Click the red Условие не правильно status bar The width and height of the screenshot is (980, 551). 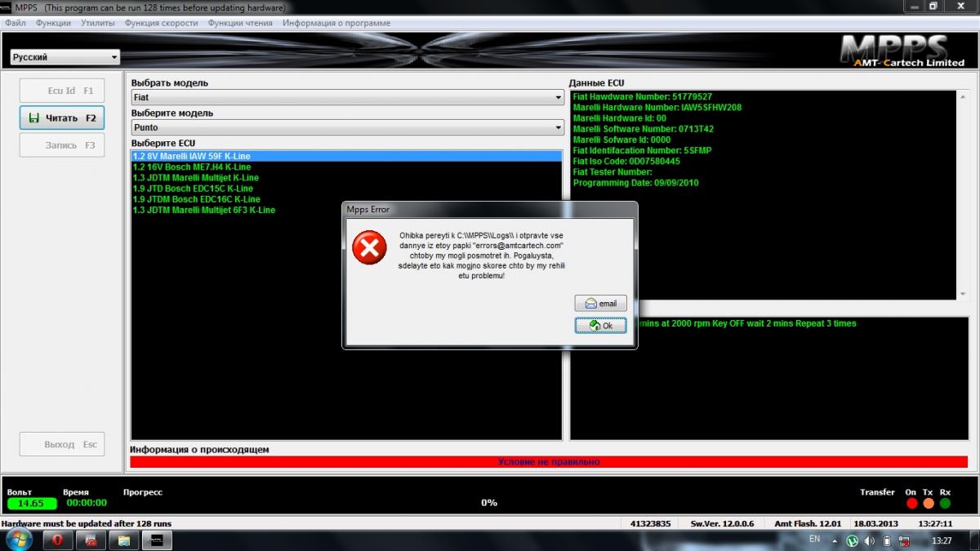coord(549,462)
